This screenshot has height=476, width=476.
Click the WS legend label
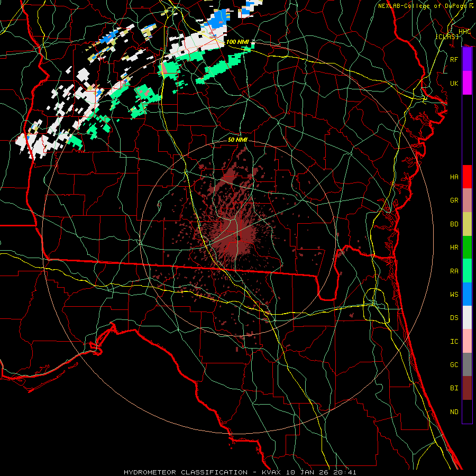pos(454,295)
